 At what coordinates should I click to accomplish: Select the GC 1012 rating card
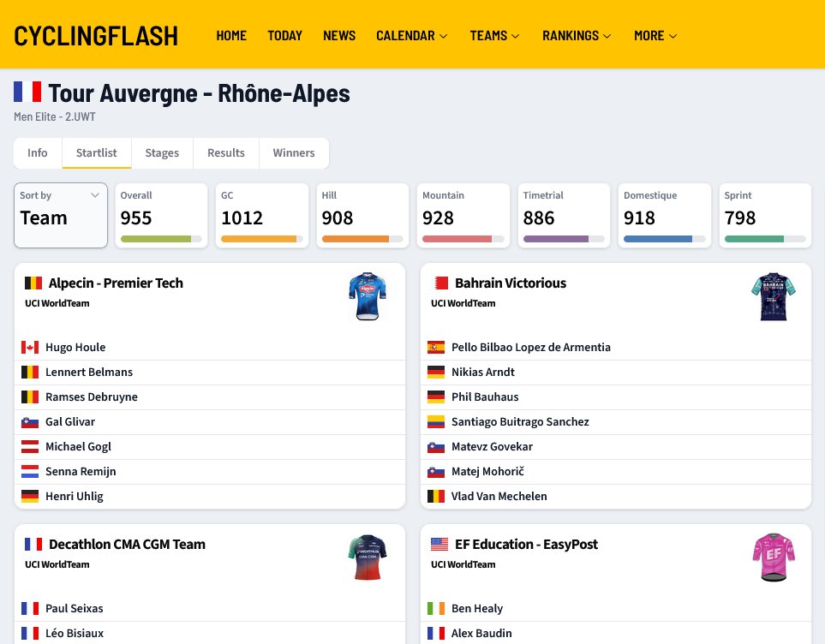(x=262, y=215)
